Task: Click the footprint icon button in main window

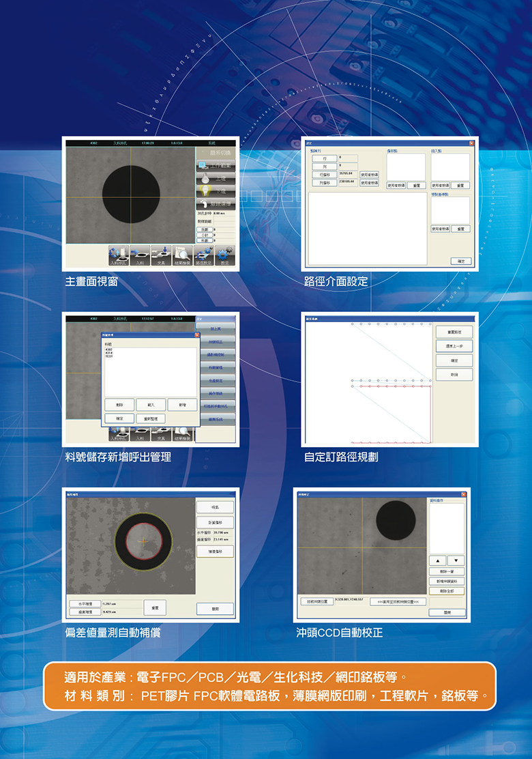Action: coord(216,204)
